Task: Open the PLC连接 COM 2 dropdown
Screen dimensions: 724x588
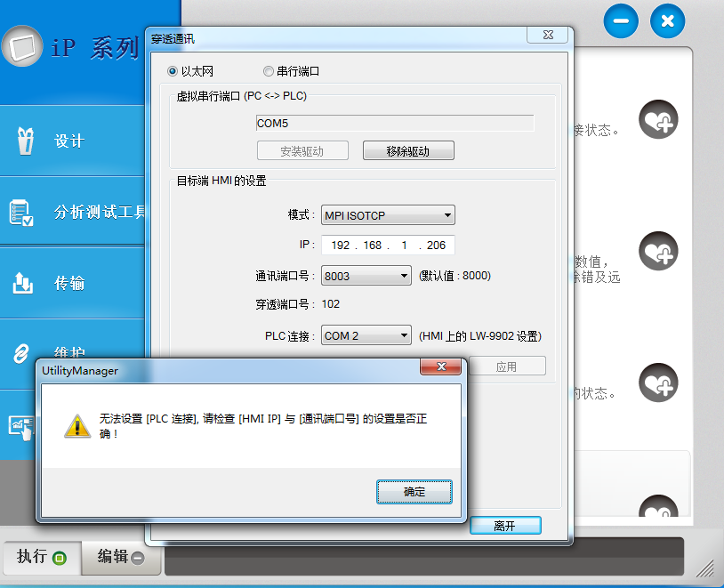Action: (366, 336)
